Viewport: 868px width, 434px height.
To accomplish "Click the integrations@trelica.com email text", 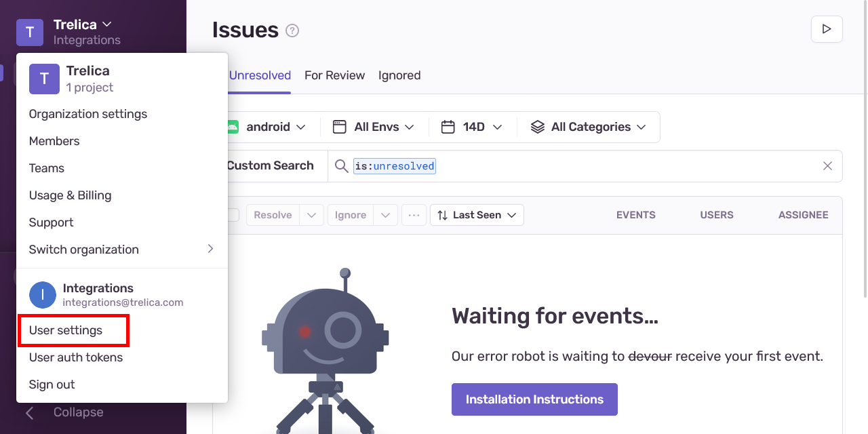I will [123, 302].
